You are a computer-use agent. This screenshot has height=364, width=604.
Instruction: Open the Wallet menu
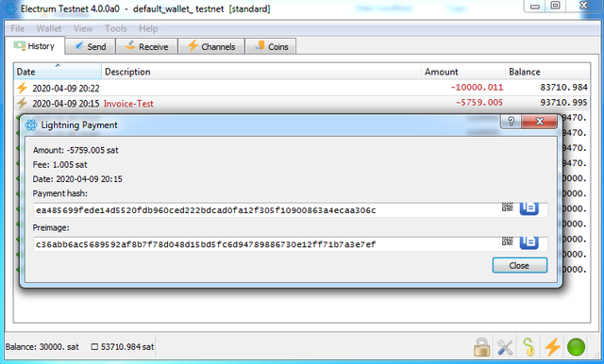pyautogui.click(x=49, y=28)
